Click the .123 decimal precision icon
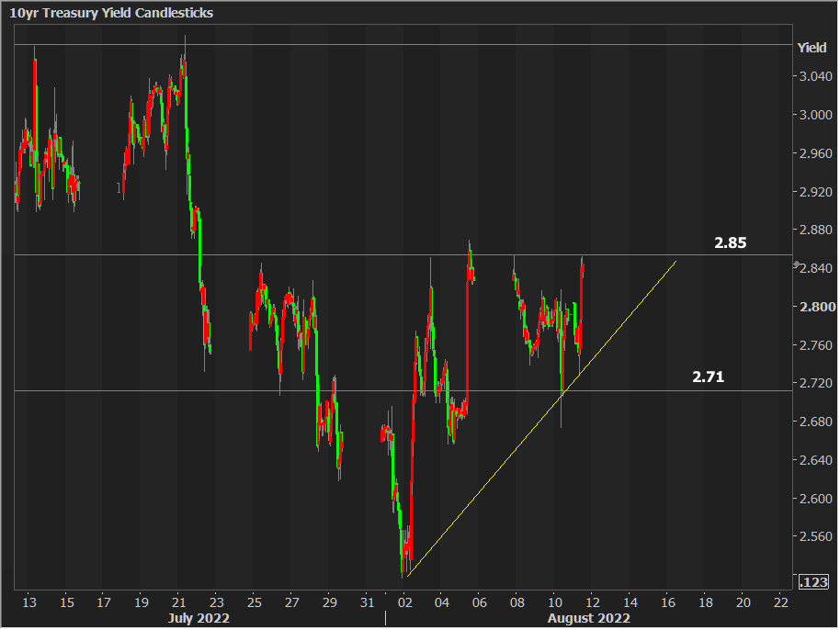 [x=814, y=582]
